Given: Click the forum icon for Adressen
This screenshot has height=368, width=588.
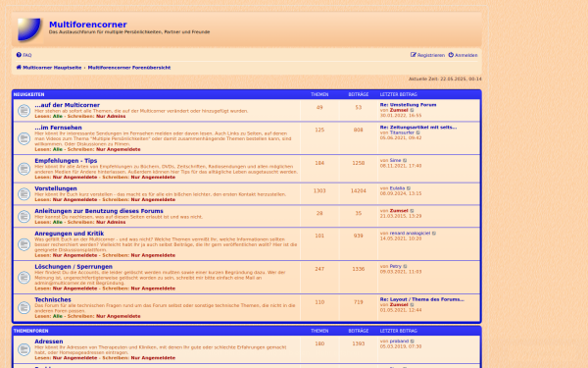Looking at the screenshot, I should point(24,349).
